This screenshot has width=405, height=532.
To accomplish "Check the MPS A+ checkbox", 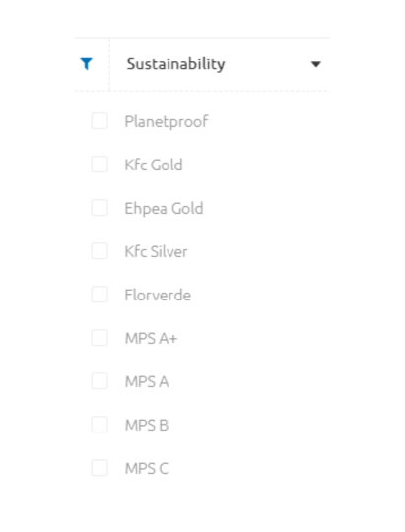I will 100,338.
